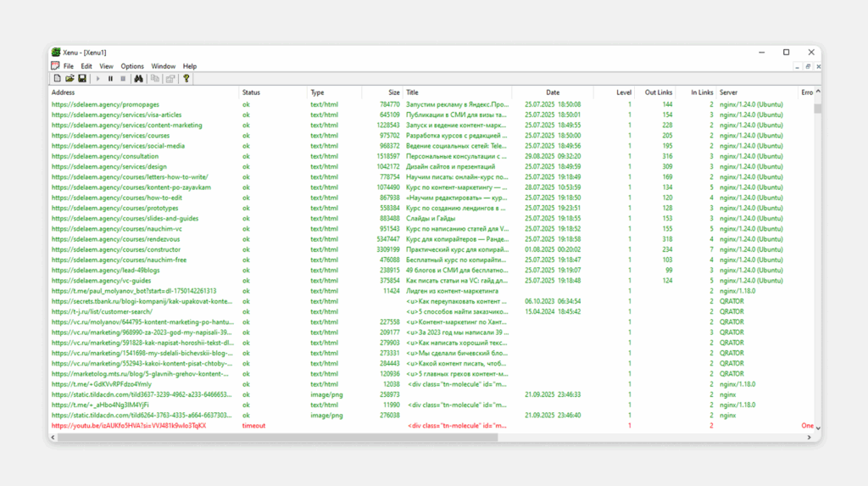Click the Properties toolbar icon

coord(170,79)
